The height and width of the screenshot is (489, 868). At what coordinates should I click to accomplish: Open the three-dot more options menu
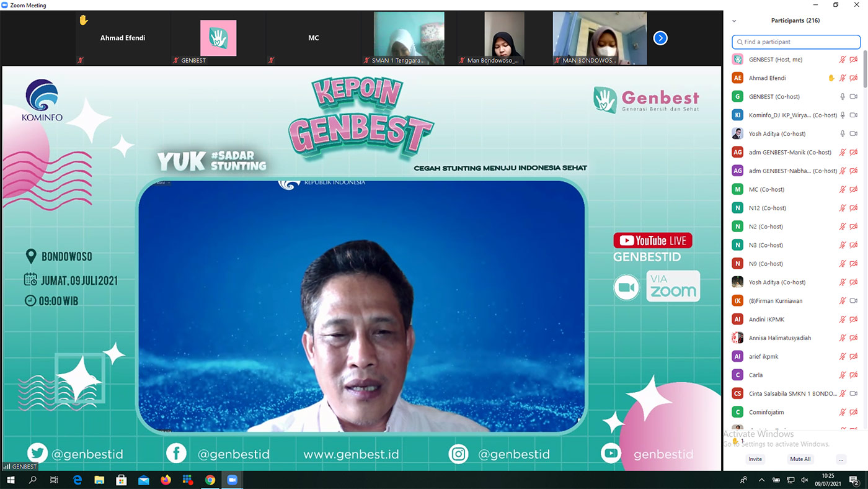point(841,459)
